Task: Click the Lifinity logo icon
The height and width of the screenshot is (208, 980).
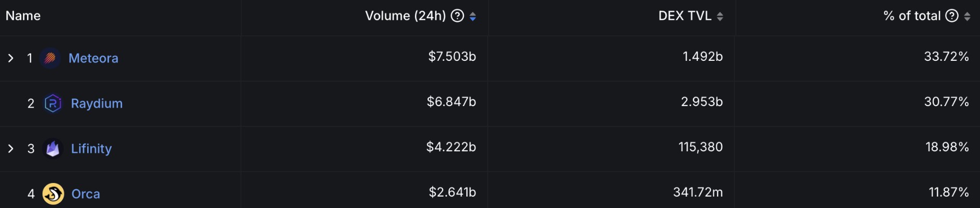Action: point(53,149)
